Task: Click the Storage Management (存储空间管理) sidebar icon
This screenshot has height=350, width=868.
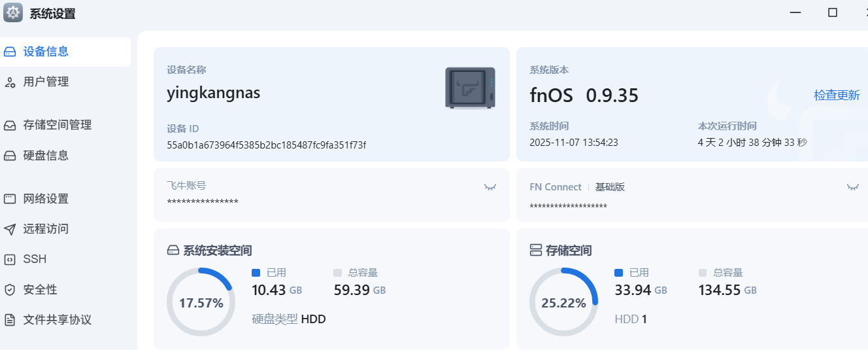Action: pyautogui.click(x=10, y=125)
